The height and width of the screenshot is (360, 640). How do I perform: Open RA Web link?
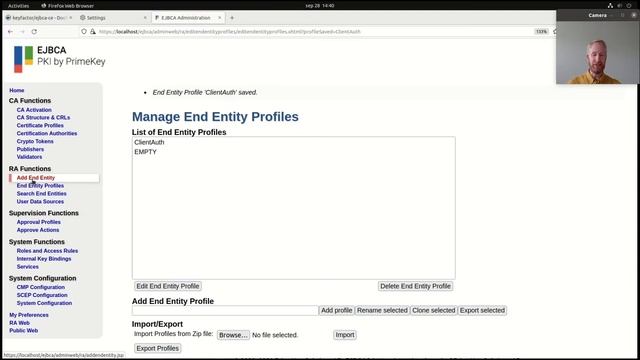(19, 323)
